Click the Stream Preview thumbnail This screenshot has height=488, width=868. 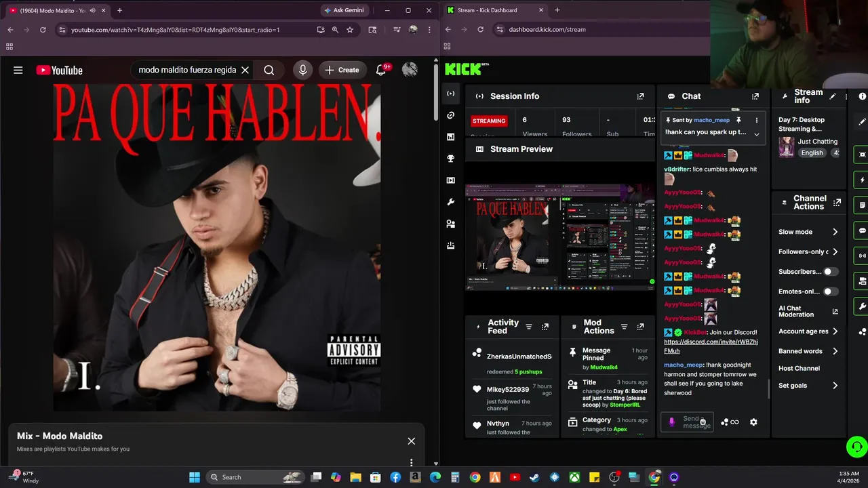[x=560, y=237]
